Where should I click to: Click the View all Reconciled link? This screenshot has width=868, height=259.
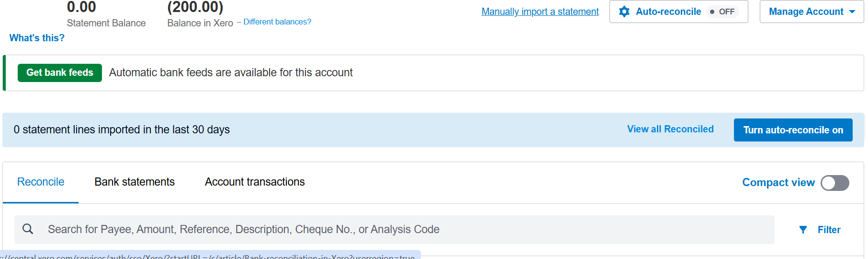tap(670, 129)
